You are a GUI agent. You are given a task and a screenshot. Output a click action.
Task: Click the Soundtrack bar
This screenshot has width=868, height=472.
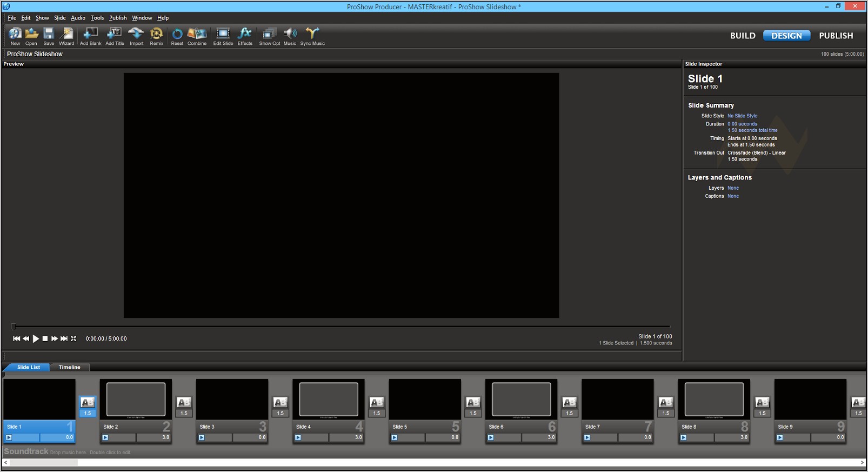pos(434,451)
